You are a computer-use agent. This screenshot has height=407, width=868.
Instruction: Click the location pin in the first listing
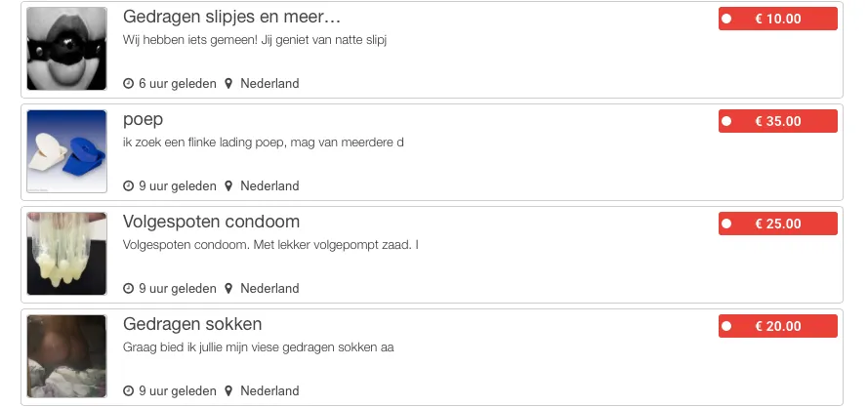point(228,84)
